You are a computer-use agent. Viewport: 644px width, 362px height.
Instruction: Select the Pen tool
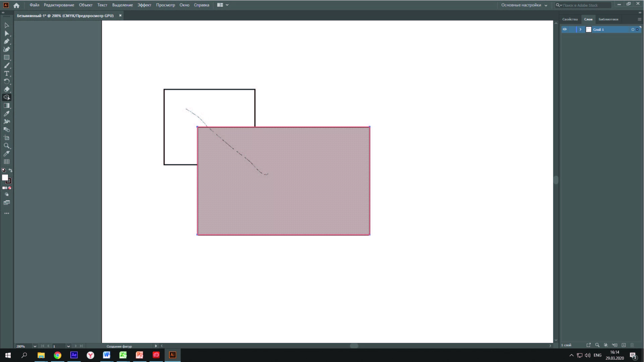[6, 41]
